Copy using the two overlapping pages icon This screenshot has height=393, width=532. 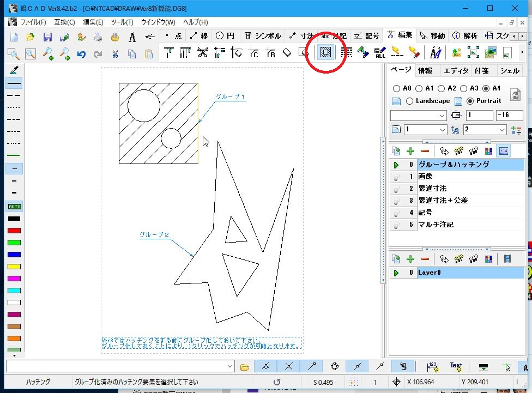[x=132, y=53]
